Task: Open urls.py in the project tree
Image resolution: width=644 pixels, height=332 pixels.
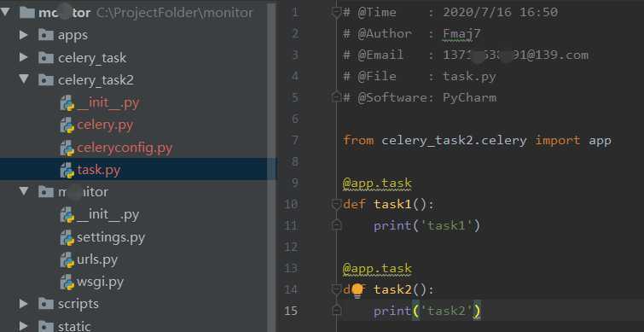Action: pyautogui.click(x=97, y=259)
